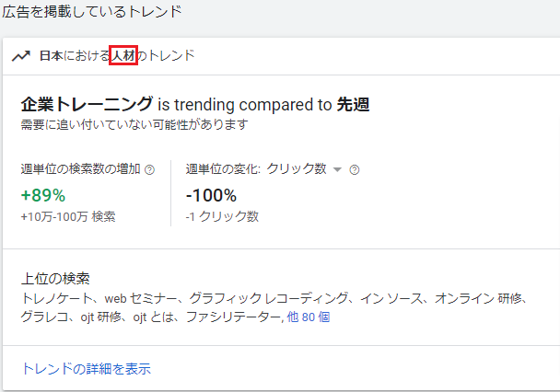Click the 日本における card header text
The image size is (560, 392).
[x=75, y=55]
